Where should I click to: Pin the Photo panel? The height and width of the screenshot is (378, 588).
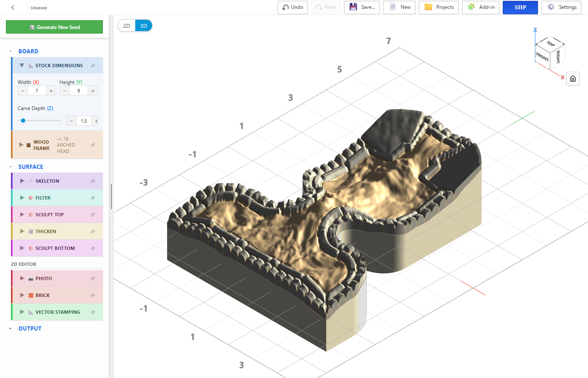pos(93,278)
